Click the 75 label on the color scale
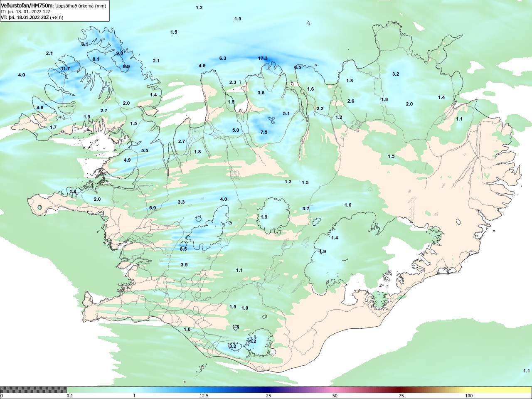The image size is (532, 399). coord(401,396)
